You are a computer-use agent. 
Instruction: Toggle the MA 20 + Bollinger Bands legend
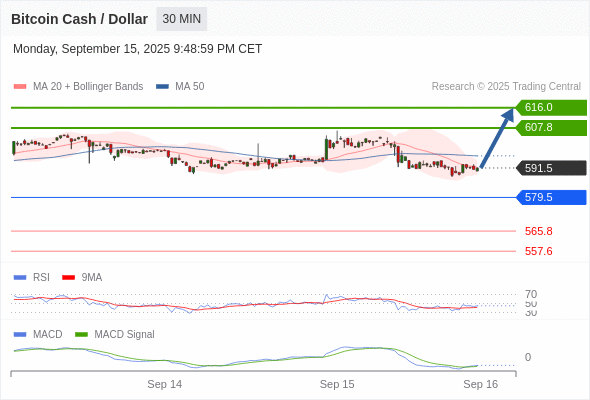click(x=78, y=87)
